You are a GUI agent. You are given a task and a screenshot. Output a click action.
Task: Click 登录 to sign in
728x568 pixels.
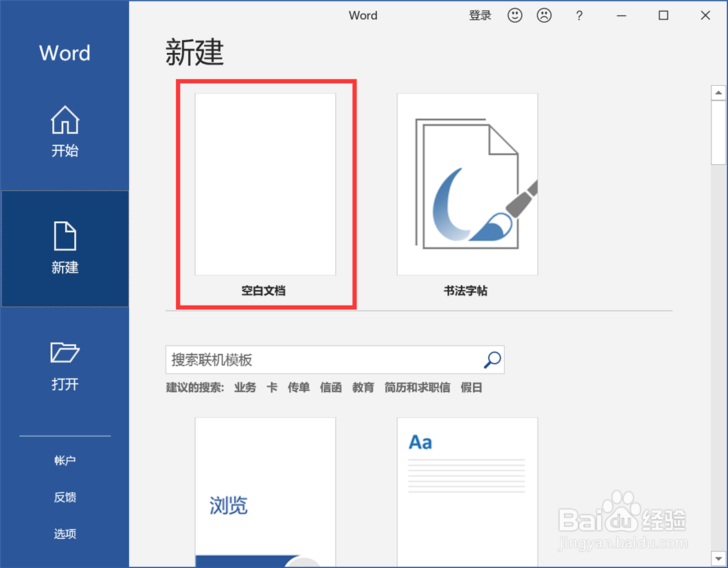pyautogui.click(x=480, y=15)
